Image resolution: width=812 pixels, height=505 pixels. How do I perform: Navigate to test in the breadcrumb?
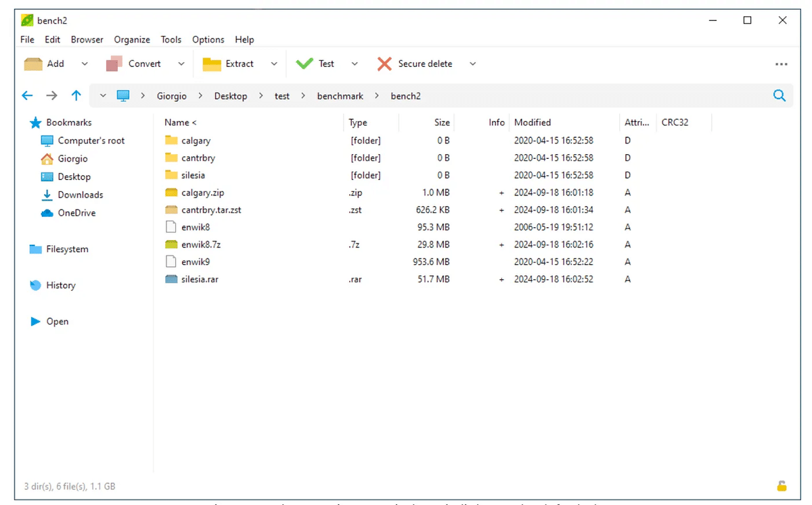click(282, 96)
